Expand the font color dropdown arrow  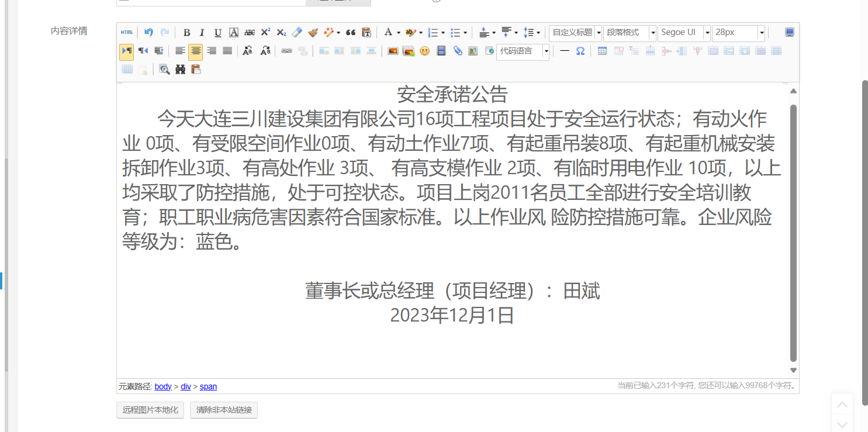click(x=398, y=33)
